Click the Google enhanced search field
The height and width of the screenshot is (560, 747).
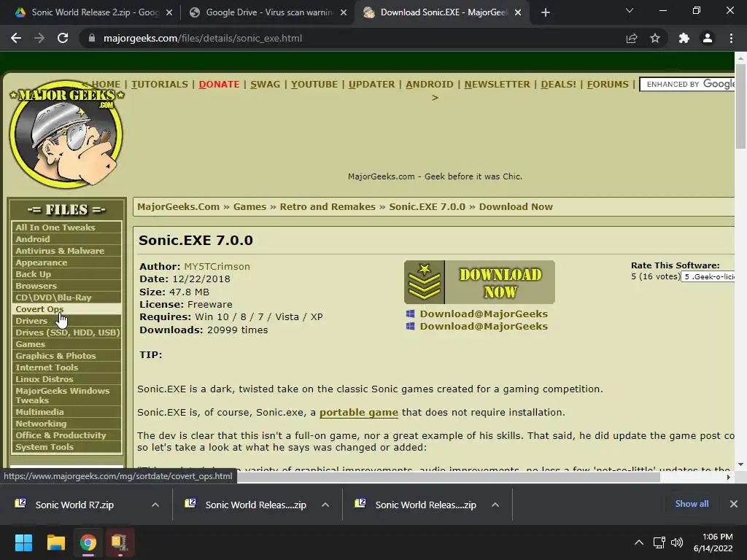(x=687, y=85)
